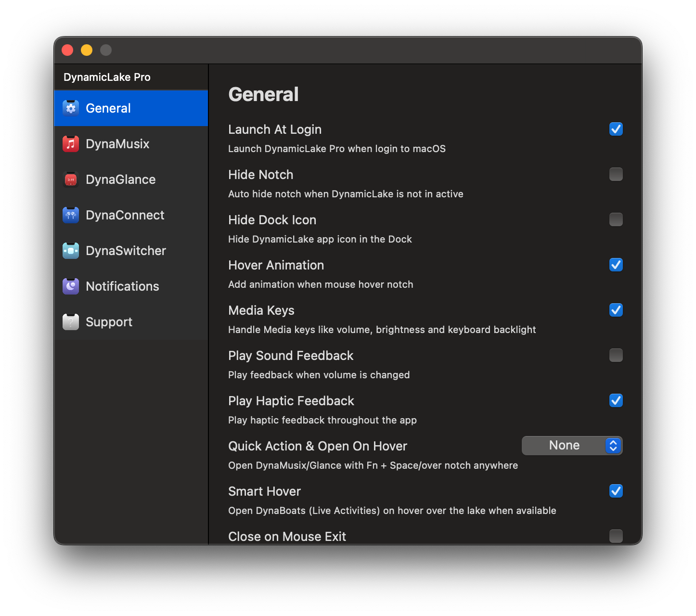This screenshot has width=696, height=616.
Task: Open the Notifications settings label
Action: [122, 286]
